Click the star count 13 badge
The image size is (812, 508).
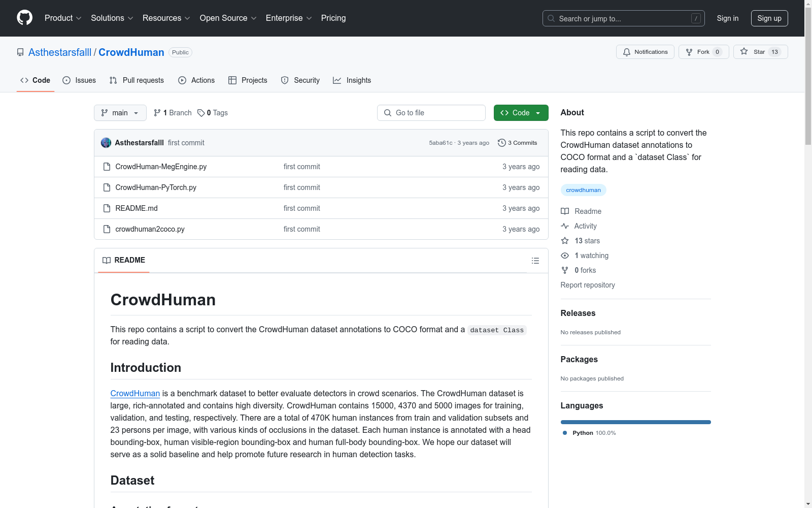tap(774, 52)
